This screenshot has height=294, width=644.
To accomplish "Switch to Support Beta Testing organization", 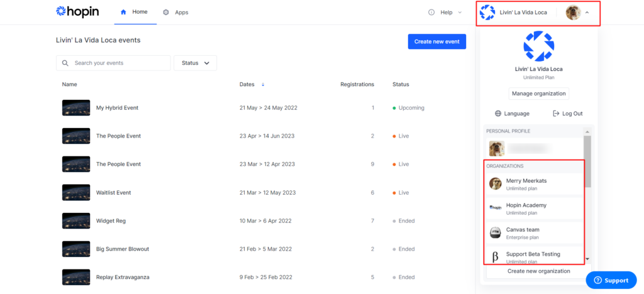I will [x=535, y=256].
